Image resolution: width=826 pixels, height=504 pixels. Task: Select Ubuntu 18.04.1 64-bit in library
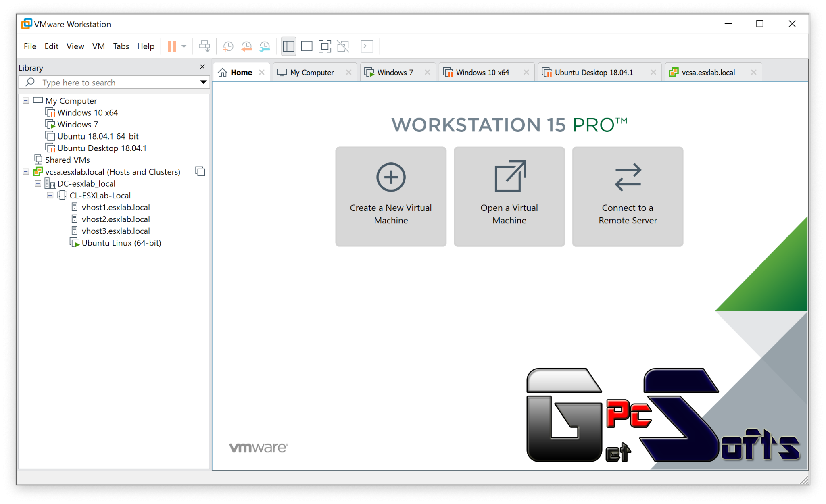tap(98, 136)
